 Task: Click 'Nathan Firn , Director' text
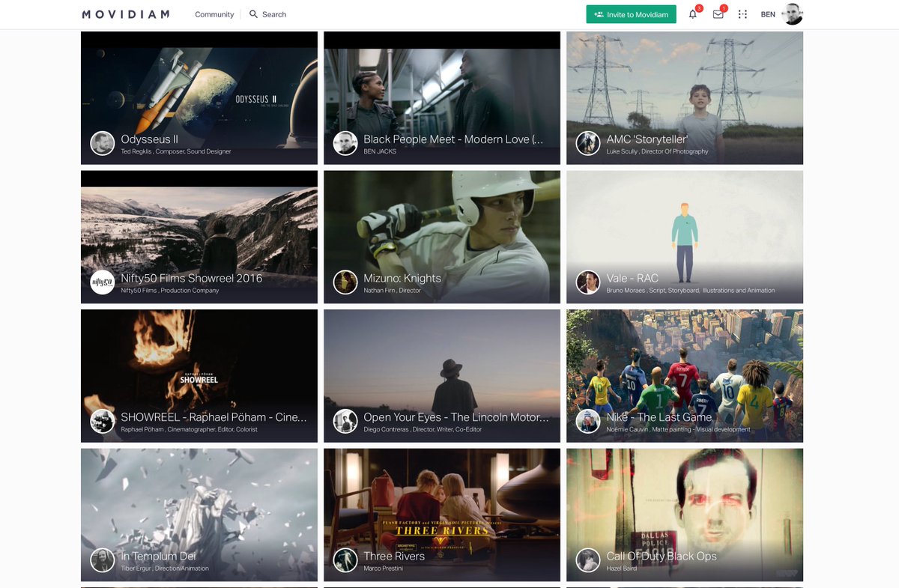coord(393,291)
